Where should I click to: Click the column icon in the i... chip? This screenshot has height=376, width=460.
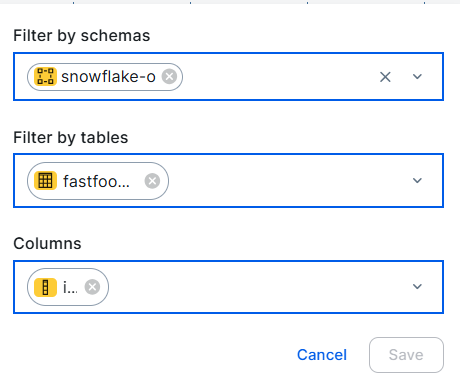[x=45, y=287]
